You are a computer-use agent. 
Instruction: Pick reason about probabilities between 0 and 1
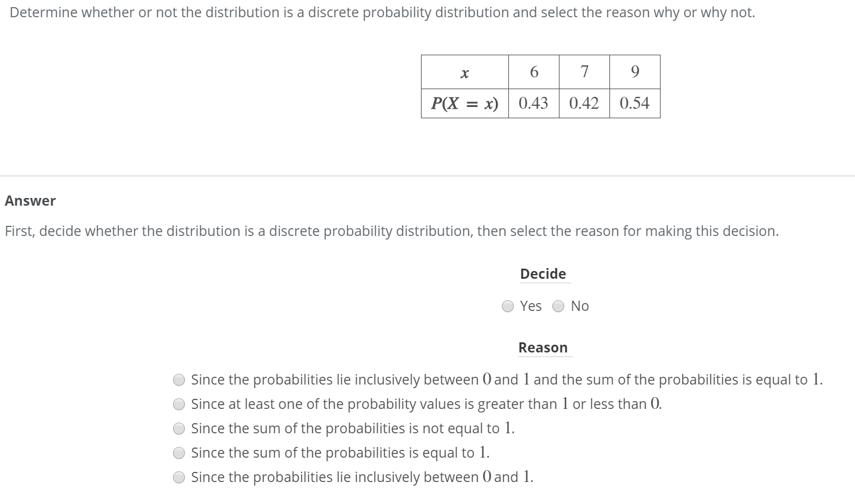pos(179,477)
